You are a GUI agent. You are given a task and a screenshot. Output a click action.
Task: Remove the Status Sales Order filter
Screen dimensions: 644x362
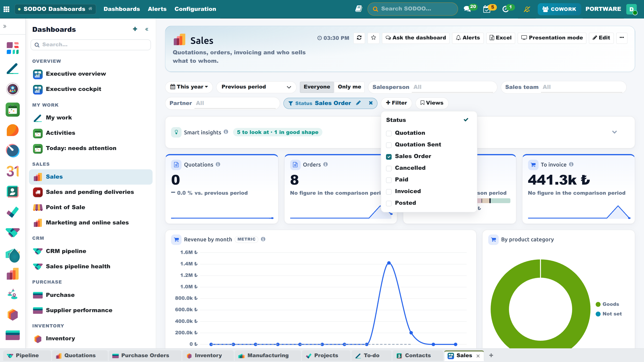(371, 103)
